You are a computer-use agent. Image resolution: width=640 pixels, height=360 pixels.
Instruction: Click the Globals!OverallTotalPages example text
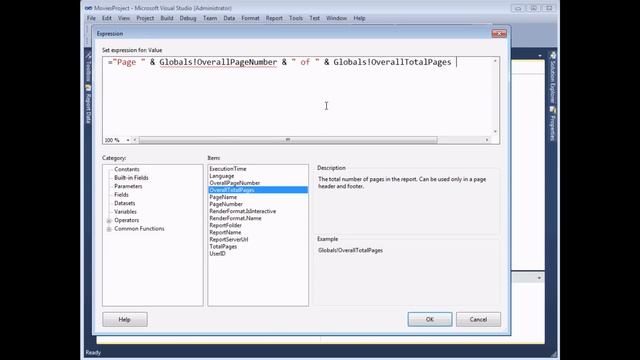point(350,251)
